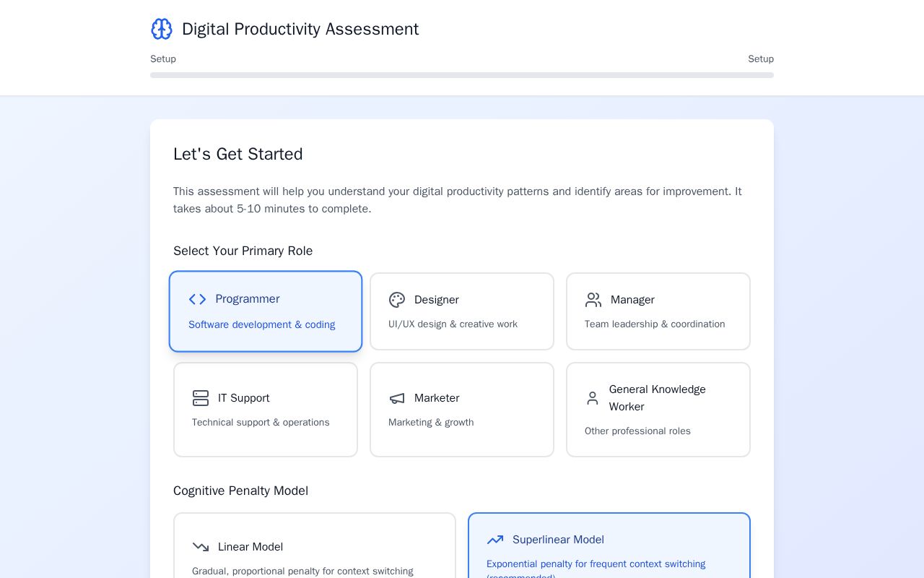This screenshot has width=924, height=578.
Task: Click the upward trend icon on Superlinear Model
Action: coord(495,540)
